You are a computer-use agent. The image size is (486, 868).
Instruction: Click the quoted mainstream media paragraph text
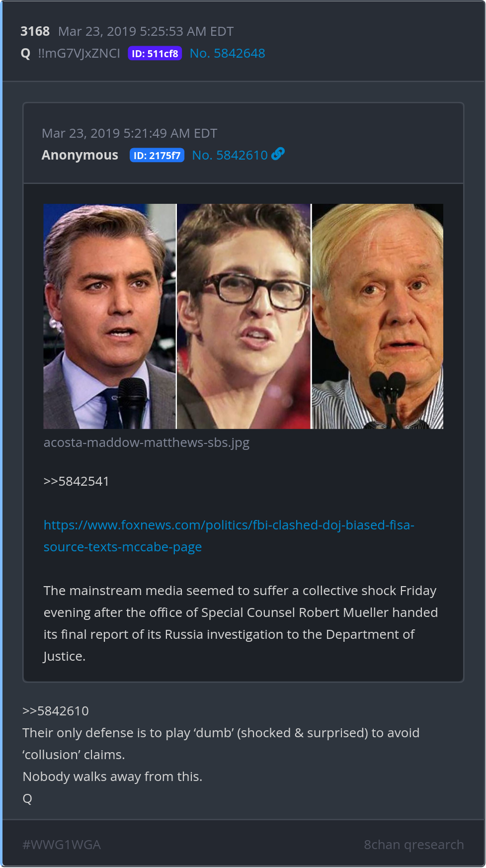241,623
